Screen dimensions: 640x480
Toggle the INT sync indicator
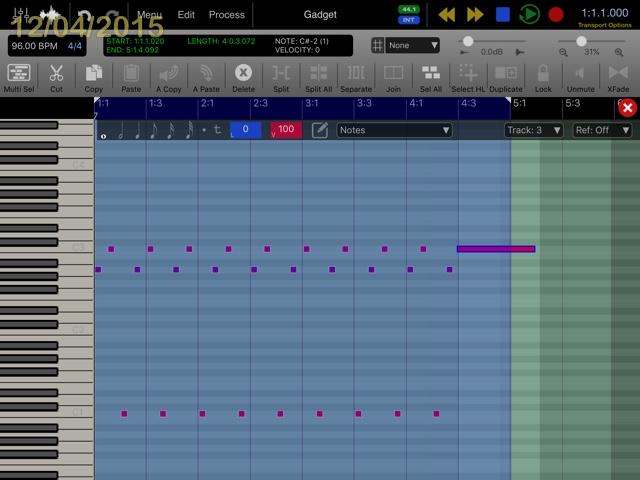click(x=409, y=20)
